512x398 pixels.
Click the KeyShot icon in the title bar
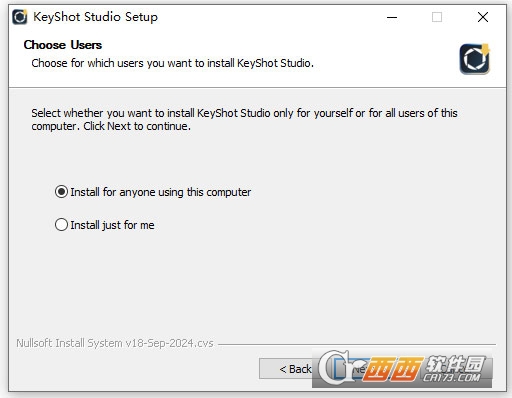tap(20, 17)
